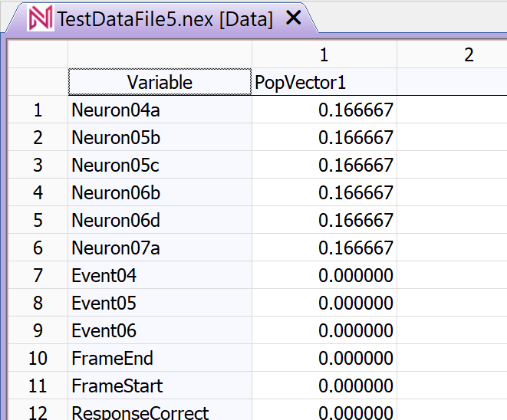Select row header number 9
This screenshot has width=507, height=420.
(38, 330)
